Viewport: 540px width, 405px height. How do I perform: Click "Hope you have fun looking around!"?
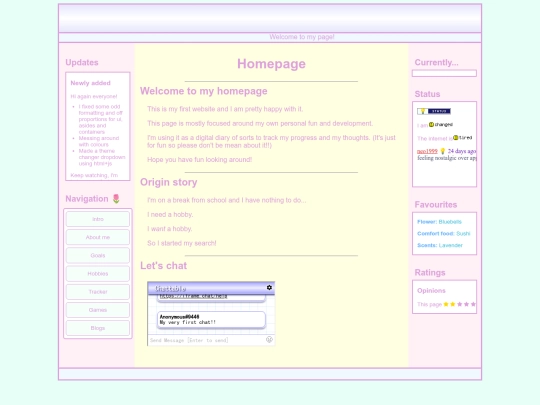pos(199,160)
